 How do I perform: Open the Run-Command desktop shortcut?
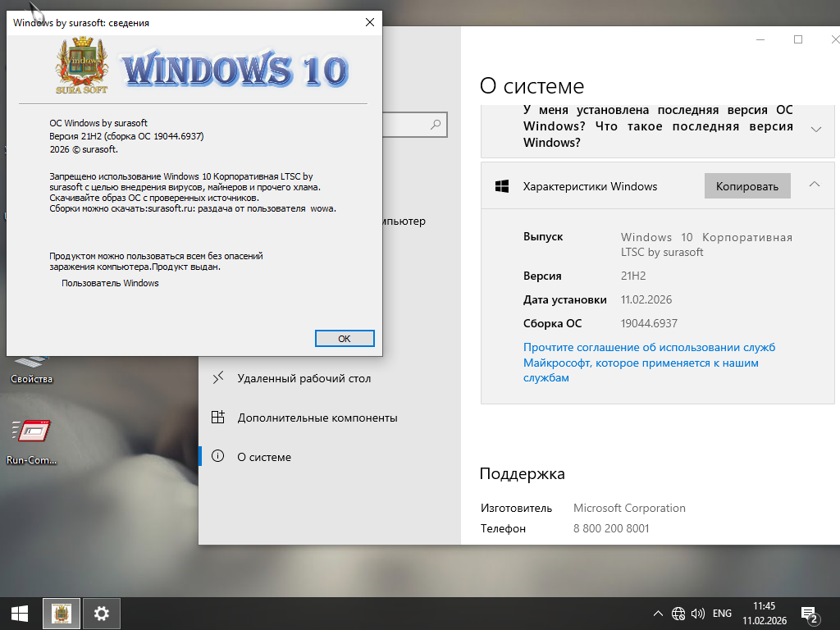pos(31,442)
